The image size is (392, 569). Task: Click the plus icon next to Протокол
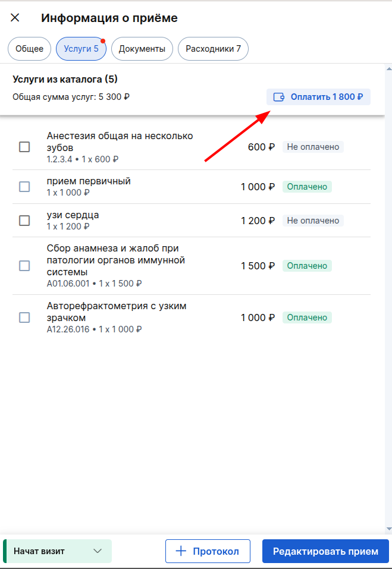pyautogui.click(x=181, y=551)
